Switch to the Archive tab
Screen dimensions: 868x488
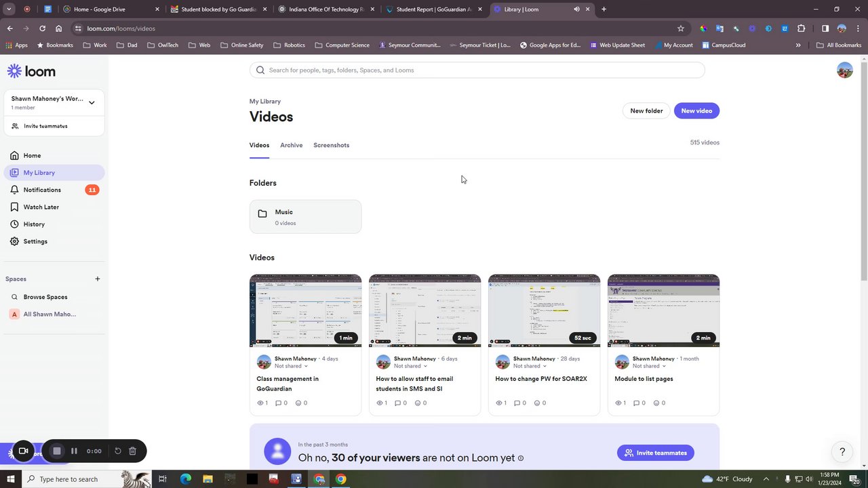[x=292, y=145]
